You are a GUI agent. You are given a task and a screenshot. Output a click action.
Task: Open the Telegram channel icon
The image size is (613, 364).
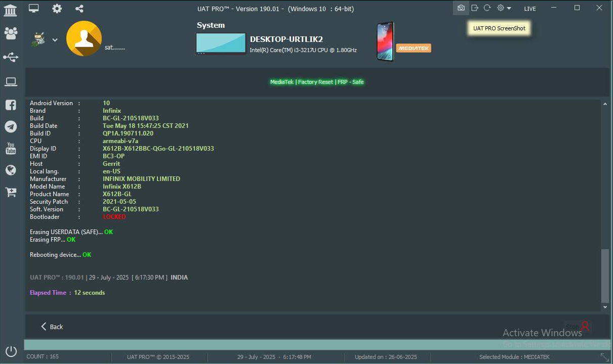[11, 127]
